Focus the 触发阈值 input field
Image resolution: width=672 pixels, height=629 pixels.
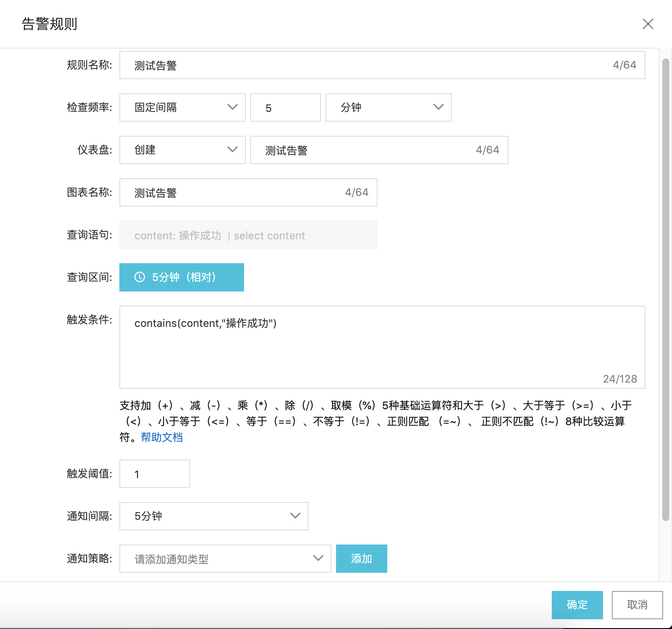click(x=154, y=474)
